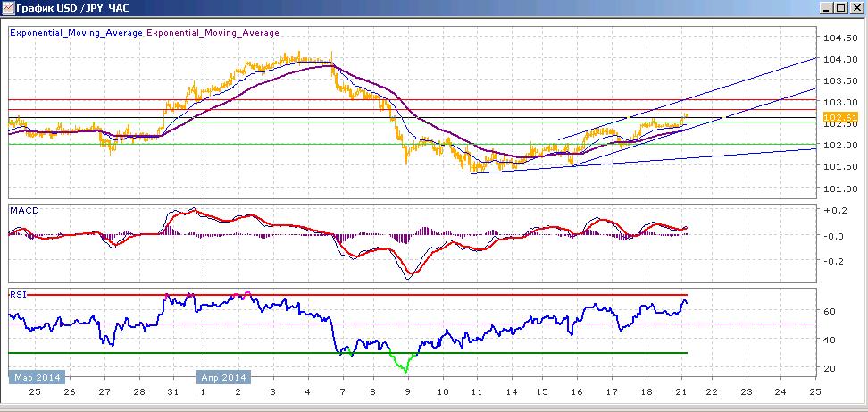The width and height of the screenshot is (868, 412).
Task: Click the MACD red signal line trough
Action: (410, 273)
